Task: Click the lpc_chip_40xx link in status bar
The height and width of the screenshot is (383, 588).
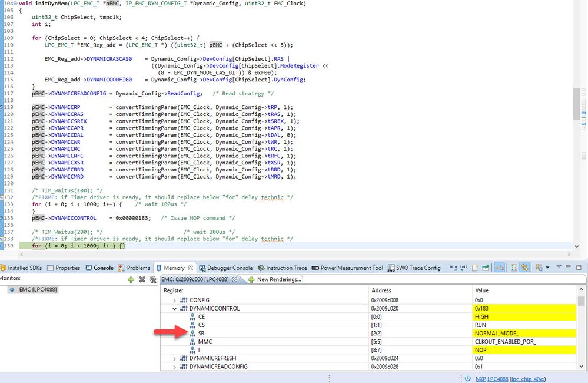Action: tap(528, 379)
